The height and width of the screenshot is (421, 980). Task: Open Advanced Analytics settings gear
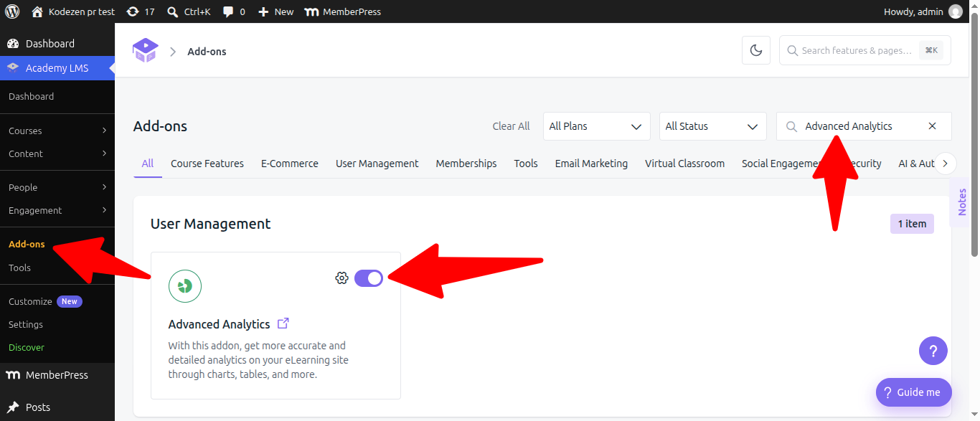coord(341,278)
